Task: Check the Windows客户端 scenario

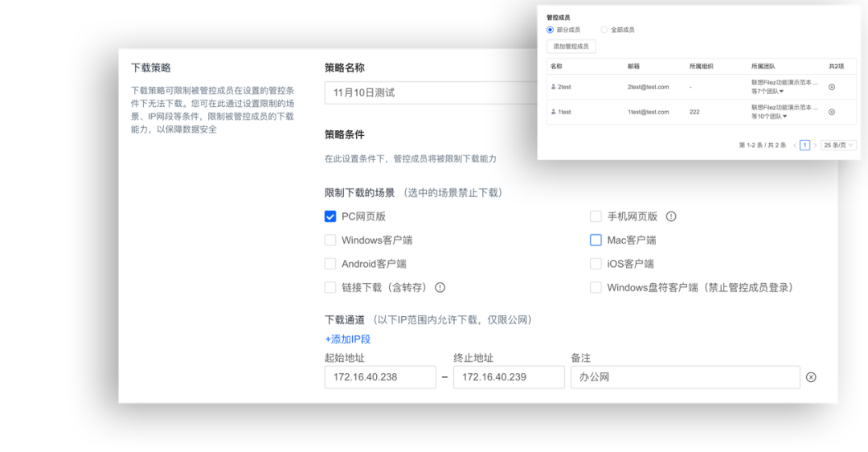Action: point(330,240)
